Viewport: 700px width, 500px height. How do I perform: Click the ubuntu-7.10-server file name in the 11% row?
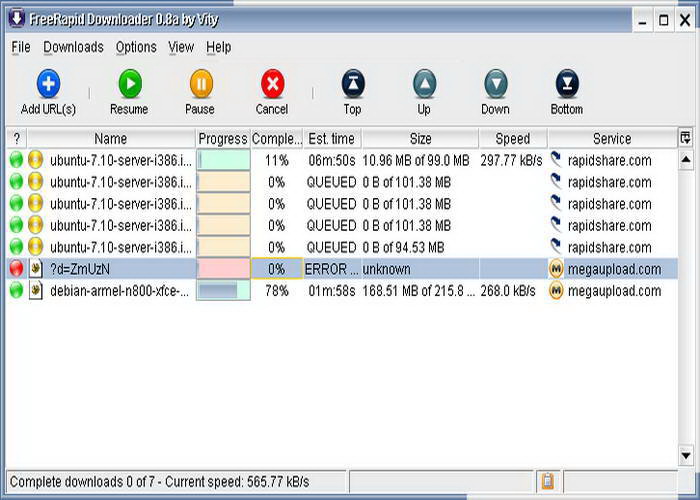(x=121, y=160)
